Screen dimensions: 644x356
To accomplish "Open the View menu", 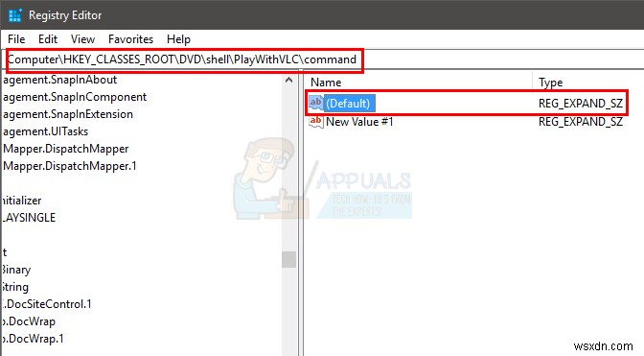I will [82, 39].
